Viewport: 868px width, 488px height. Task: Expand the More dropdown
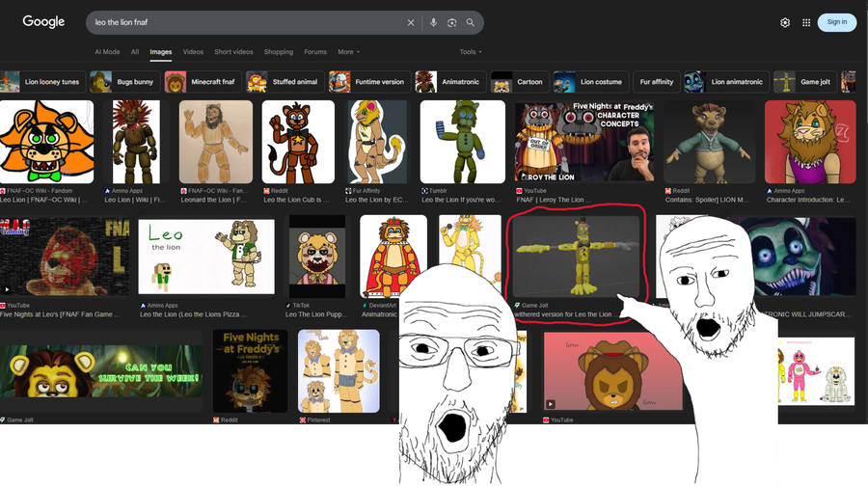tap(349, 51)
